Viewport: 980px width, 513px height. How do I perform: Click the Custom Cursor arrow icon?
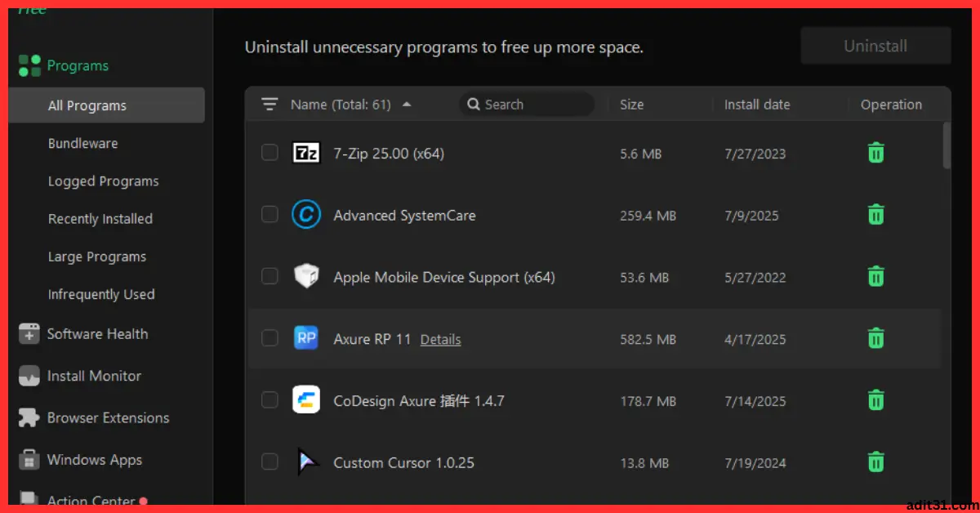(306, 462)
